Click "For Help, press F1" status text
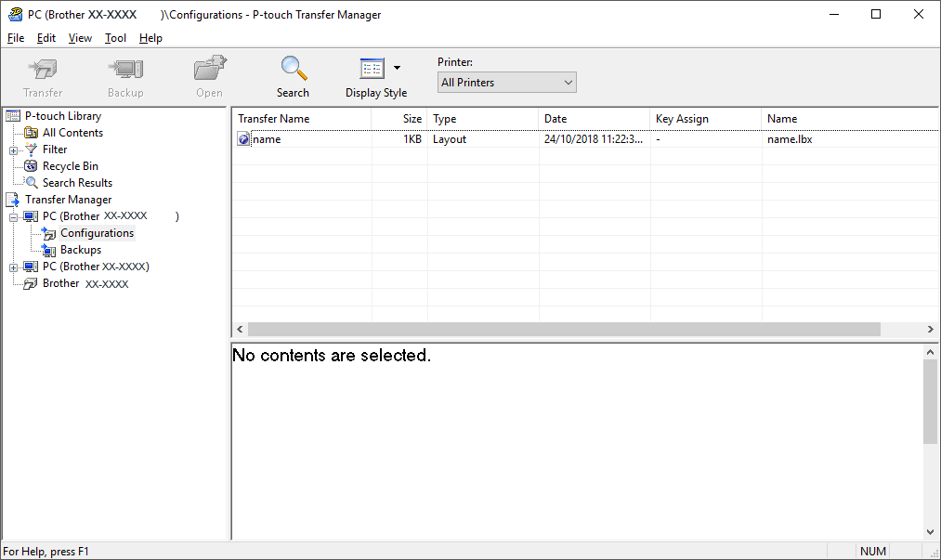Image resolution: width=941 pixels, height=560 pixels. (x=46, y=551)
